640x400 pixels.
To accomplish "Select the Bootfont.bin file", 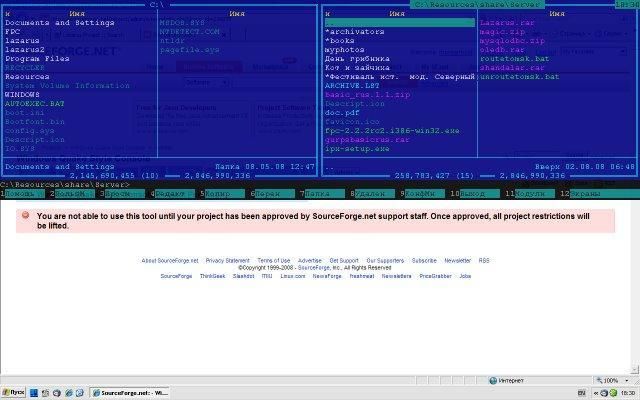I will [35, 122].
